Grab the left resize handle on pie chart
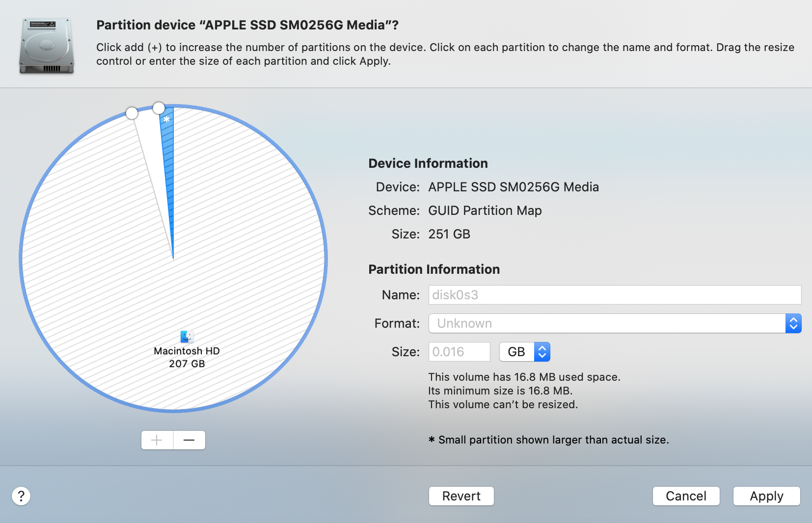Screen dimensions: 812x523 (132, 113)
